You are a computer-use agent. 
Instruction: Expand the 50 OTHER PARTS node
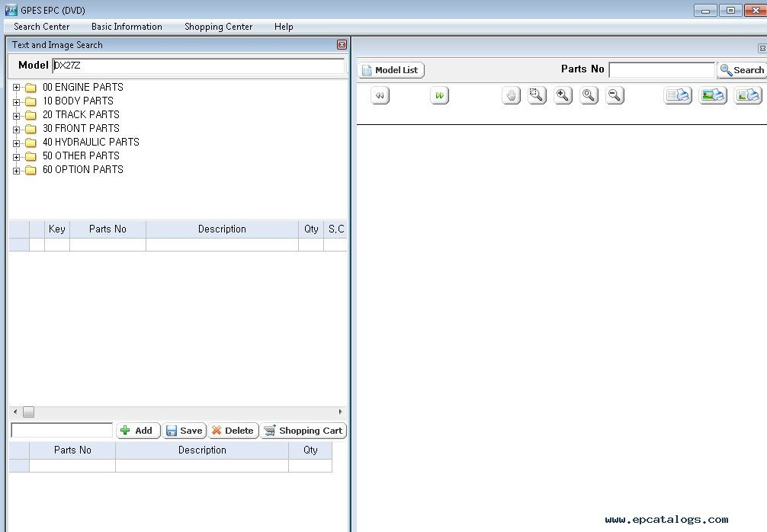coord(16,157)
